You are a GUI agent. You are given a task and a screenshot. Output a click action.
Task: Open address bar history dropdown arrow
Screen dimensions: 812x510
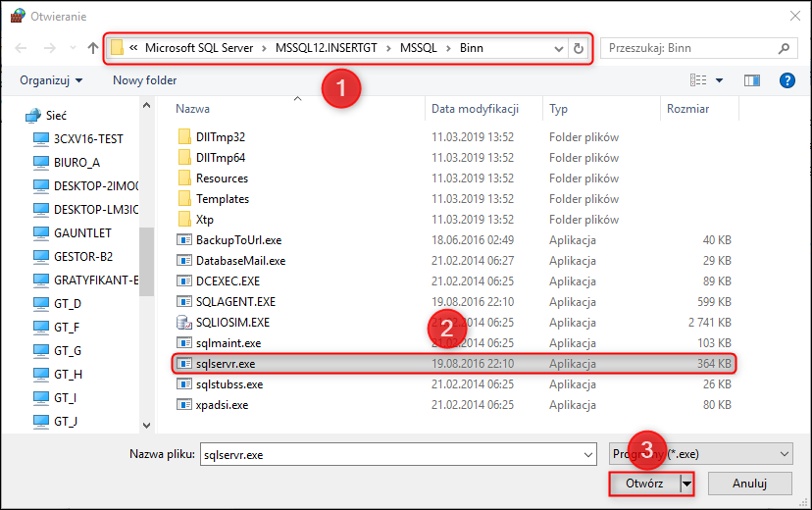click(558, 49)
